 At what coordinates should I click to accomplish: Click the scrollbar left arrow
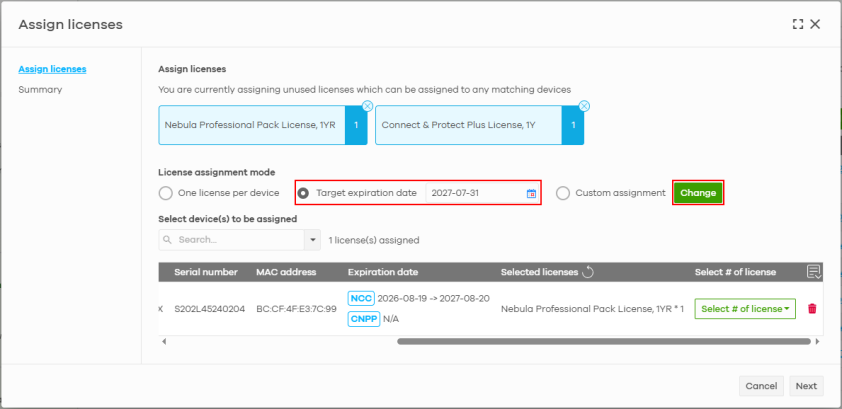164,341
